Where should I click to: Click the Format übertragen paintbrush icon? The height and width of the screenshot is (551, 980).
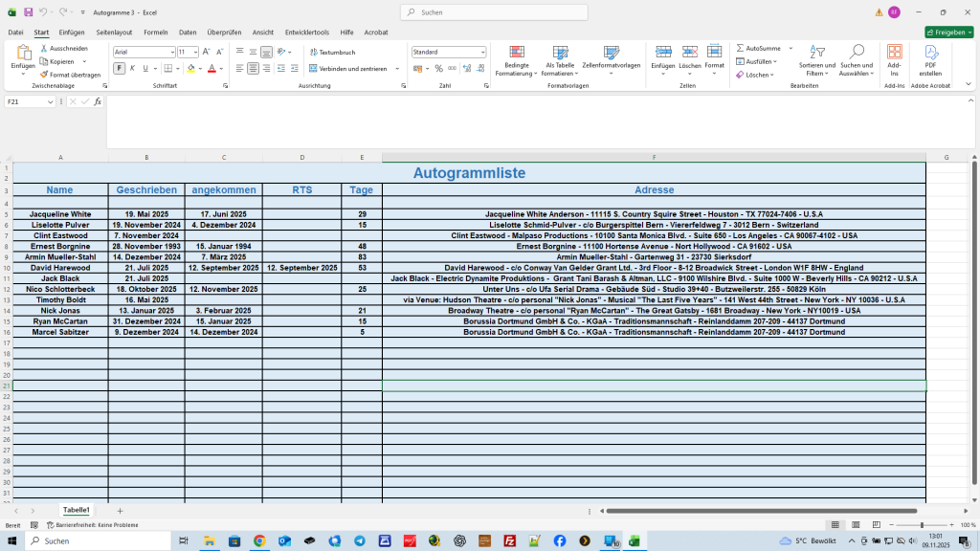[43, 75]
